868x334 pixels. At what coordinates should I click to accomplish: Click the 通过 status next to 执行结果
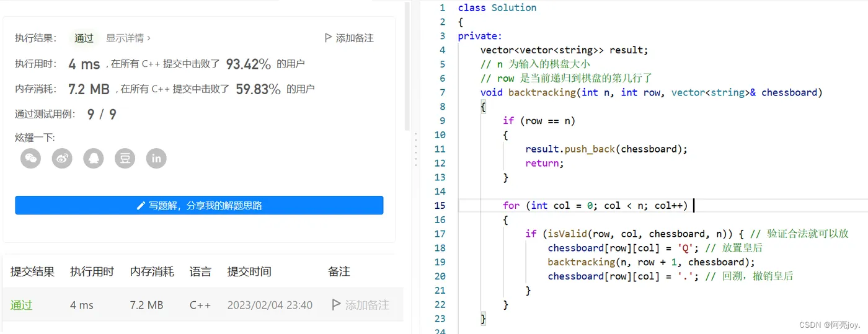coord(84,38)
